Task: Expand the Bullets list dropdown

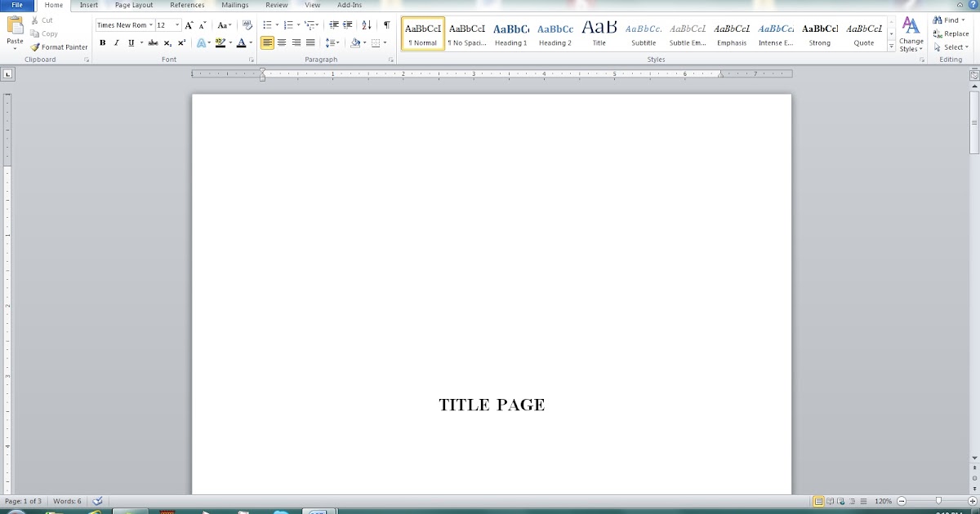Action: 276,24
